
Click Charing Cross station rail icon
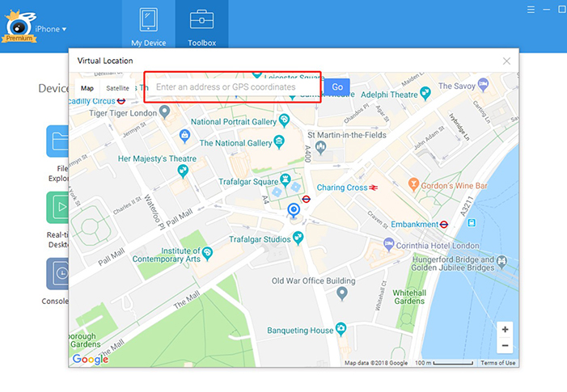(374, 188)
